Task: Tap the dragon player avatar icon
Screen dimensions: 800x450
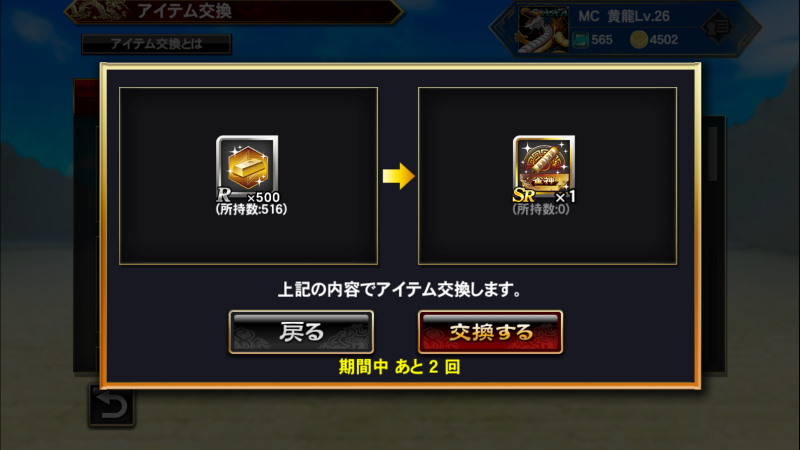Action: pyautogui.click(x=543, y=30)
